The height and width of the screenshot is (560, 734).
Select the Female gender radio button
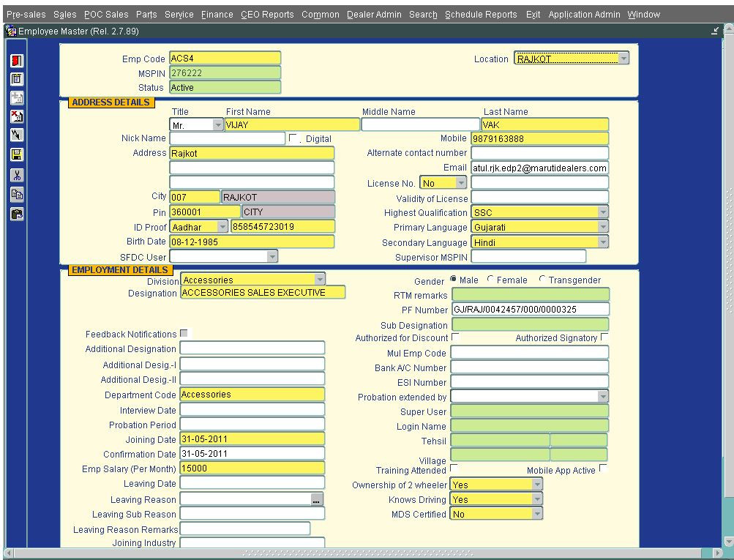[x=491, y=280]
